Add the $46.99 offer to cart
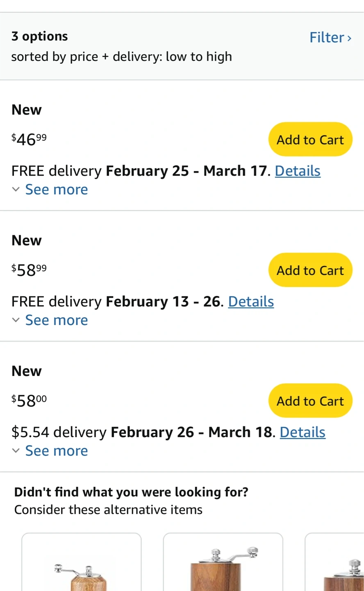The width and height of the screenshot is (364, 591). (310, 140)
